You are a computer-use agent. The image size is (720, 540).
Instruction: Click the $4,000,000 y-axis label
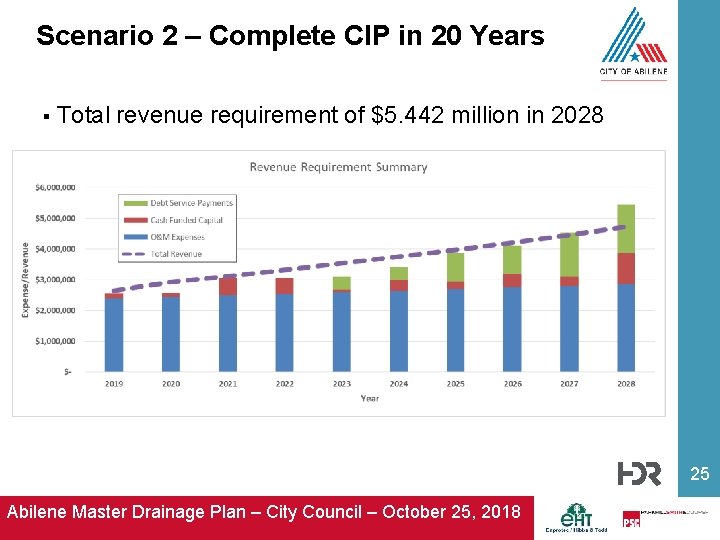click(55, 249)
